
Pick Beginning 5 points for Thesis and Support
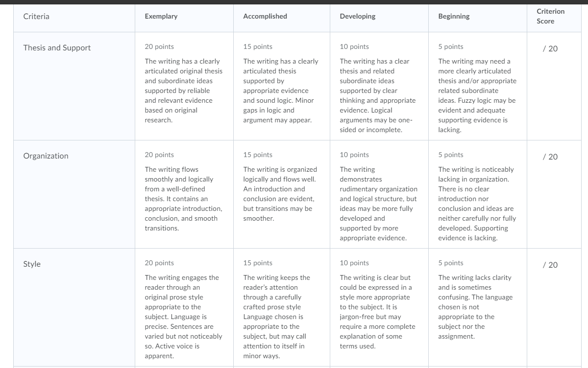pos(478,86)
